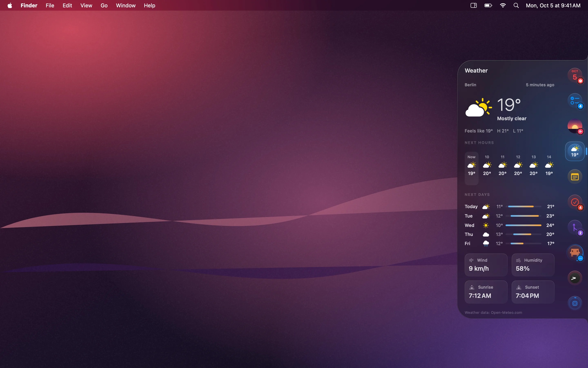Click the Wed forecast row label
588x368 pixels.
469,225
